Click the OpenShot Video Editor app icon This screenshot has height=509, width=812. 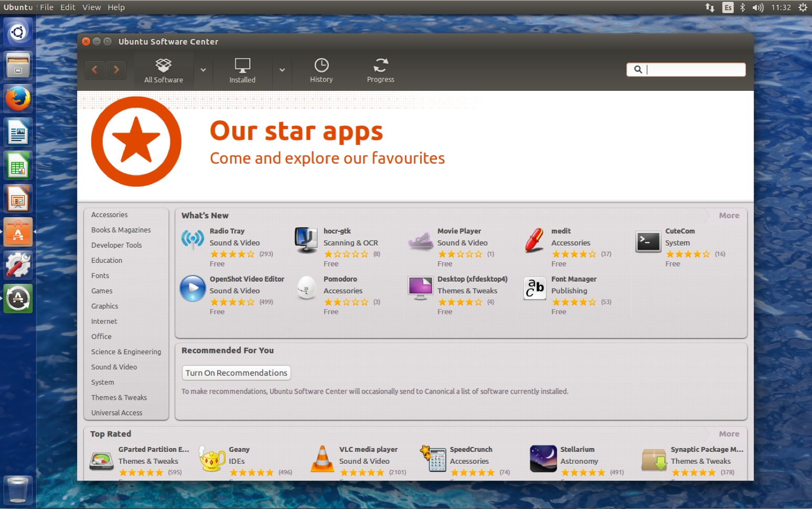[x=193, y=289]
